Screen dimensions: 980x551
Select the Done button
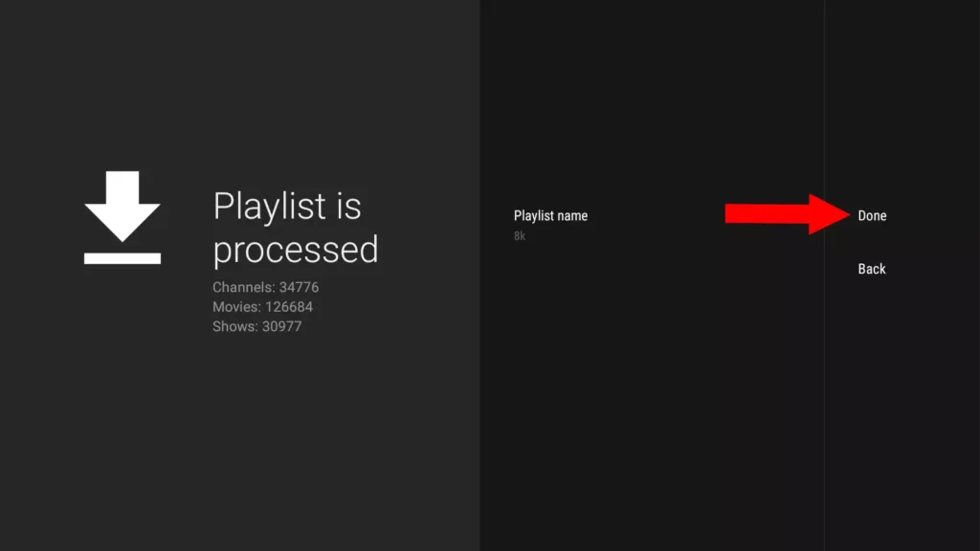pos(872,215)
